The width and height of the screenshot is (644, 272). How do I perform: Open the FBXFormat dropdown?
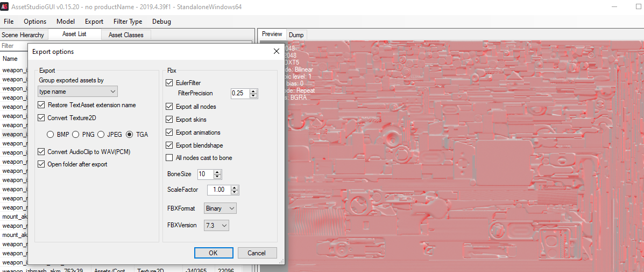pyautogui.click(x=220, y=208)
